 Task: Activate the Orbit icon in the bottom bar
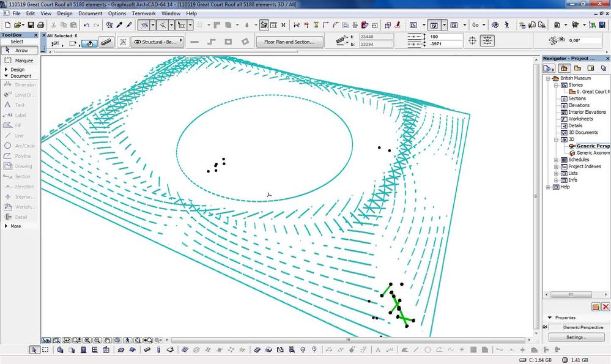pyautogui.click(x=117, y=340)
